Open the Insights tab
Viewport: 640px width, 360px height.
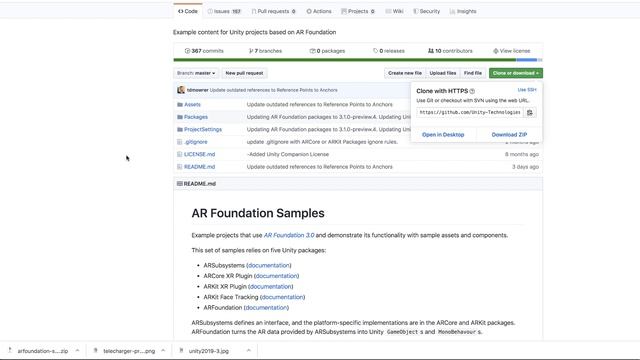pyautogui.click(x=463, y=11)
